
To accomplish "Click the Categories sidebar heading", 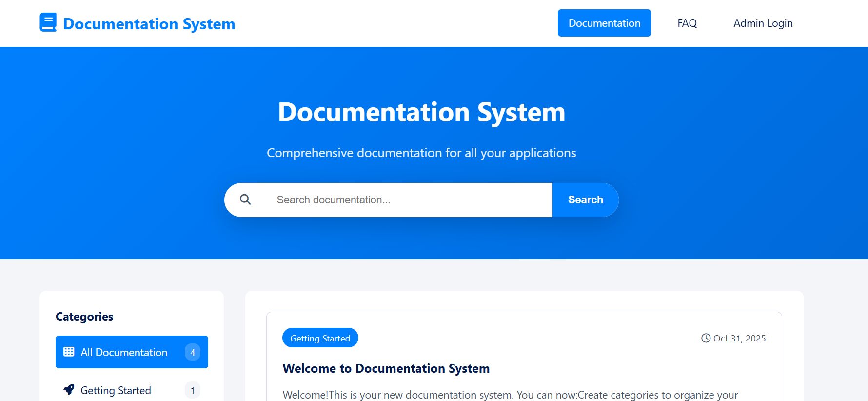I will coord(84,317).
